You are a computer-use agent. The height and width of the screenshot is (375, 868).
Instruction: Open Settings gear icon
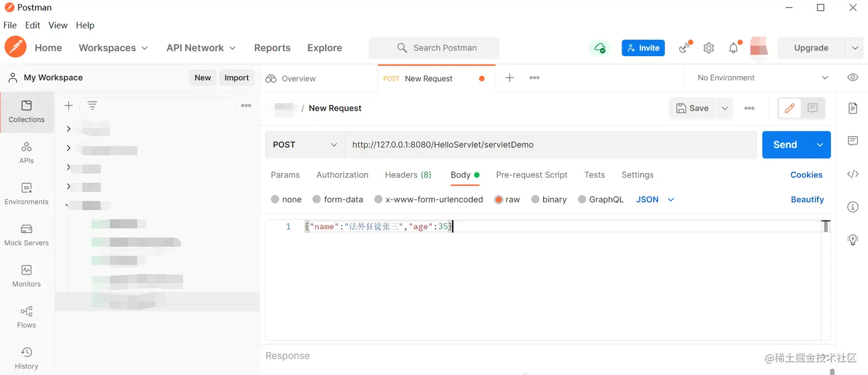[709, 48]
